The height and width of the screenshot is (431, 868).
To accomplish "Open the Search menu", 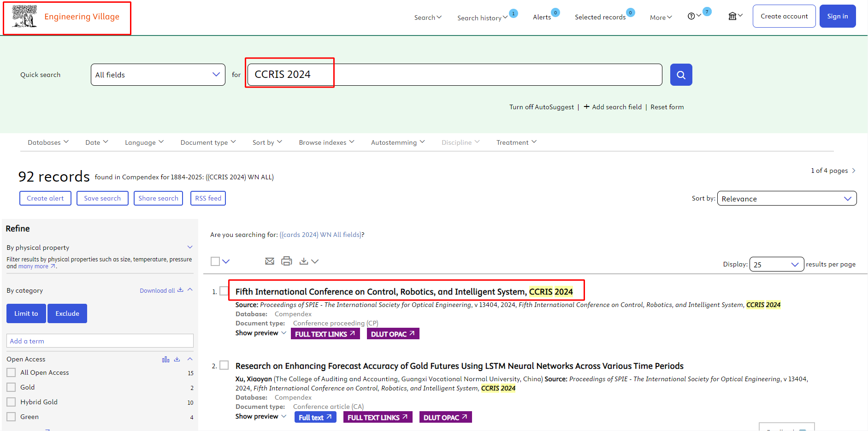I will coord(428,18).
